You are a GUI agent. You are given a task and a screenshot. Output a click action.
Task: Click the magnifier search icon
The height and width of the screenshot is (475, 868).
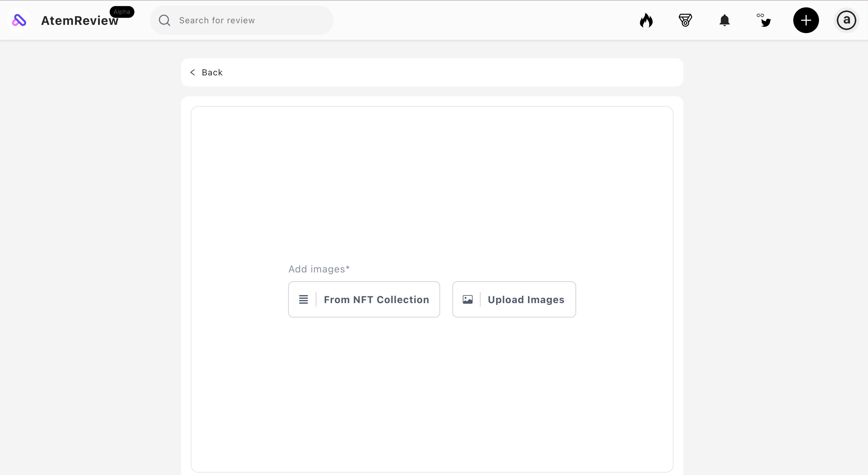(164, 20)
